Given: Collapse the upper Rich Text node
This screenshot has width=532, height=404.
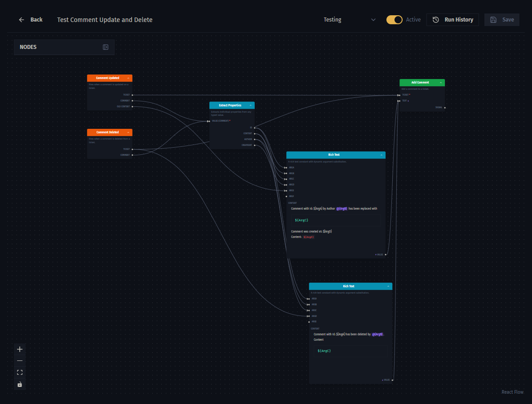Looking at the screenshot, I should pyautogui.click(x=381, y=155).
